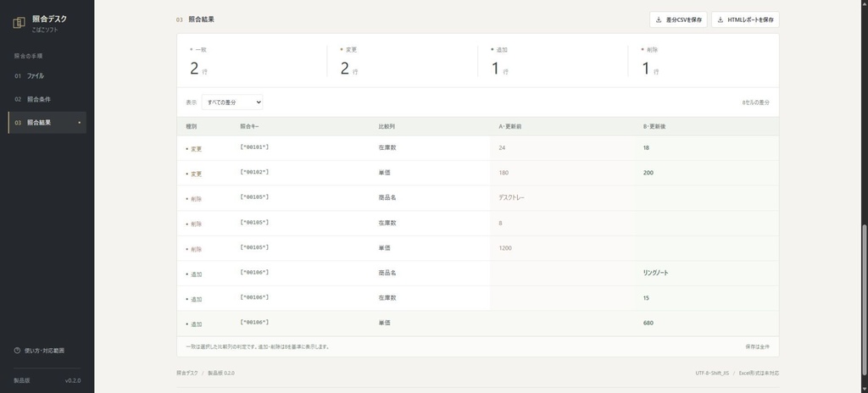Click the download icon on HTMLレポートを保存

(721, 20)
